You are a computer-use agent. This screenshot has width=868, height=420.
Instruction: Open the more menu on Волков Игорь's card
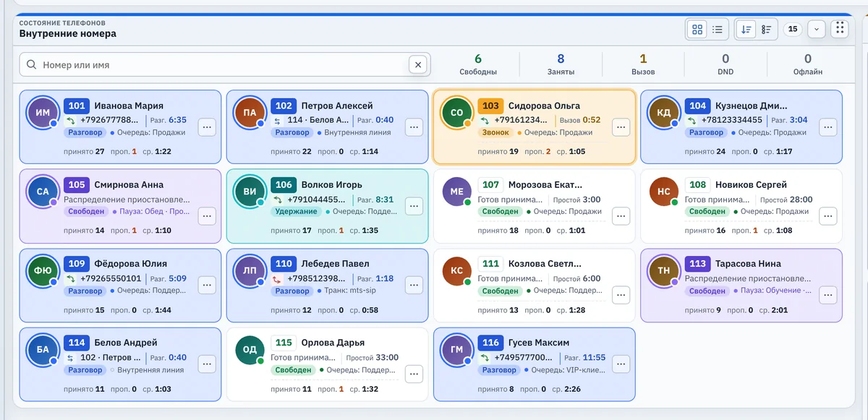click(x=414, y=206)
